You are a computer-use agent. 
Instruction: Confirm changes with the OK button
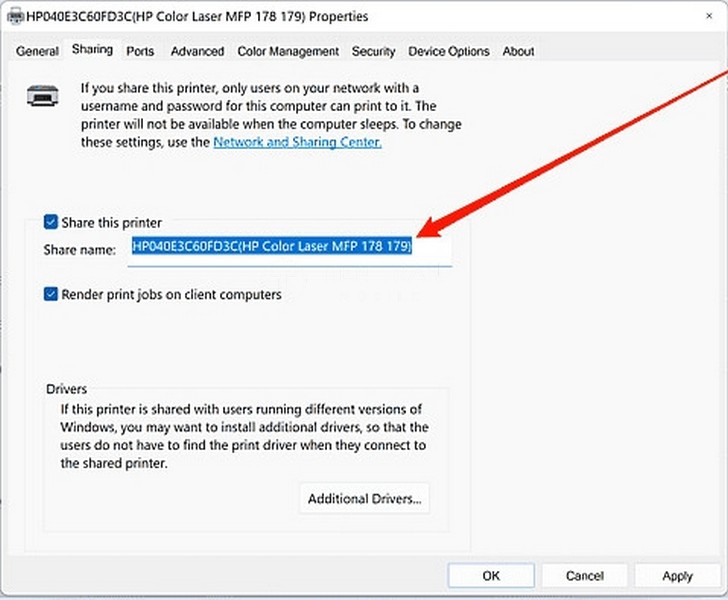pos(491,576)
